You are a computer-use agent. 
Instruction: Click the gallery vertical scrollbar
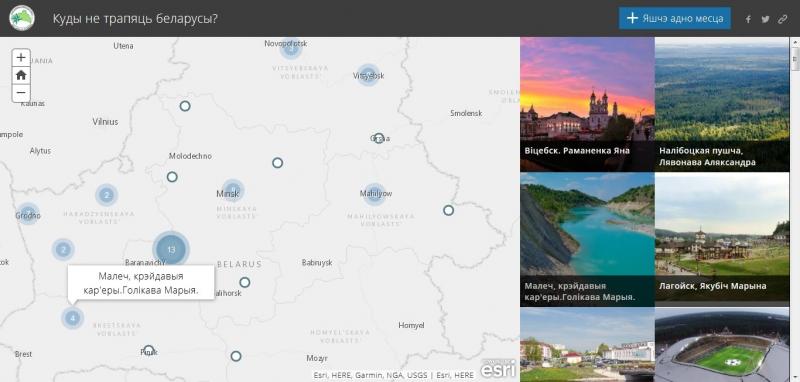click(x=795, y=209)
